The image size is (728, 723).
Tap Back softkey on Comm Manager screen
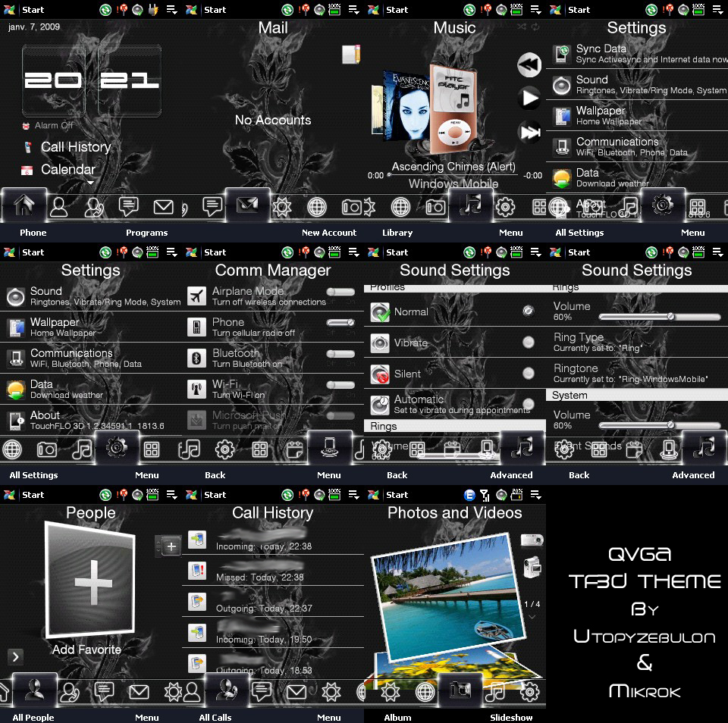pos(215,475)
